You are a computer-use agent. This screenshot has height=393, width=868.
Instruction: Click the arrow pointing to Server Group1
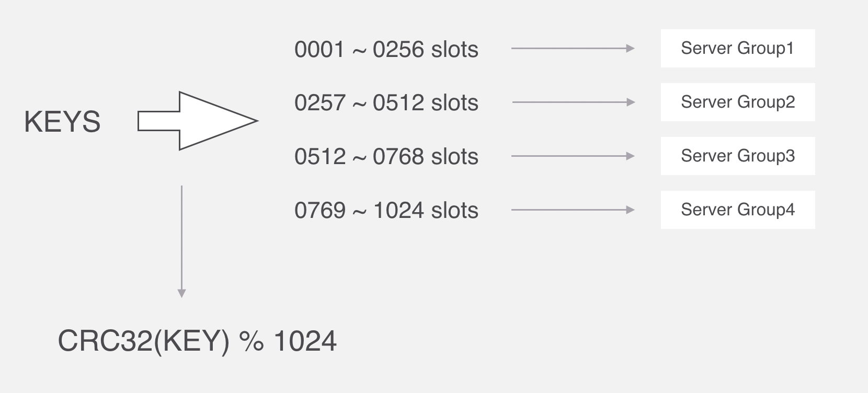(x=573, y=49)
